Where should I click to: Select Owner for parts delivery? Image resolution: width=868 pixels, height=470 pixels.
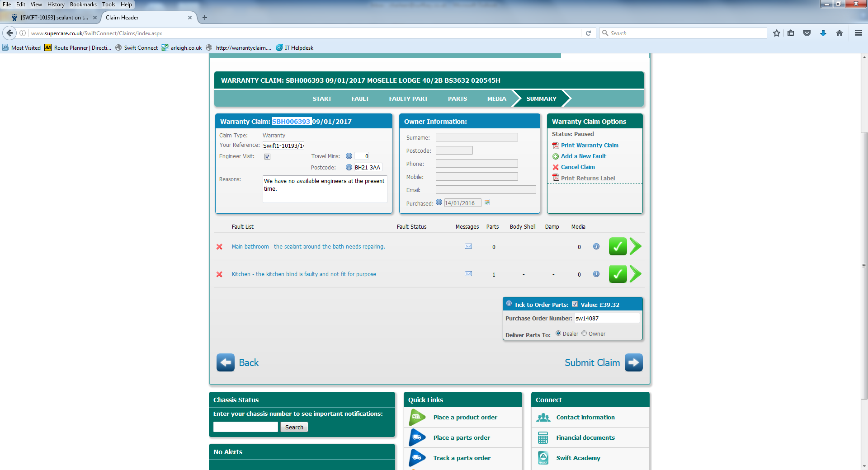click(x=584, y=334)
